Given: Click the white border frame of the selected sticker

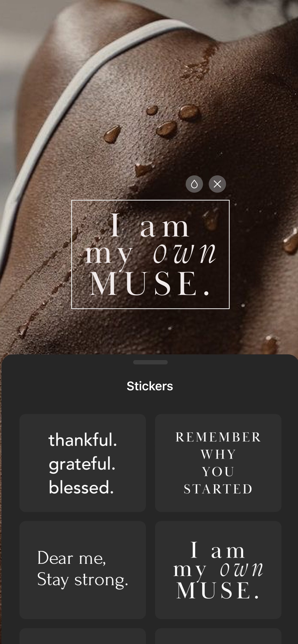Looking at the screenshot, I should pyautogui.click(x=150, y=201).
